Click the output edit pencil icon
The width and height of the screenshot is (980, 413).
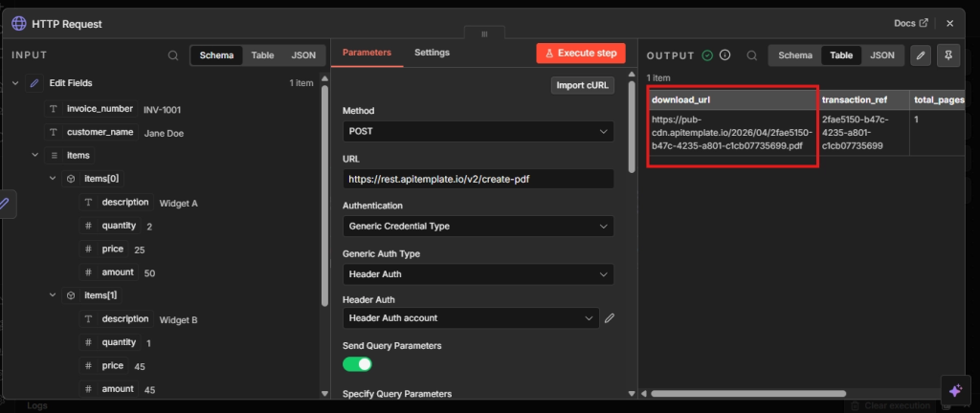tap(920, 55)
